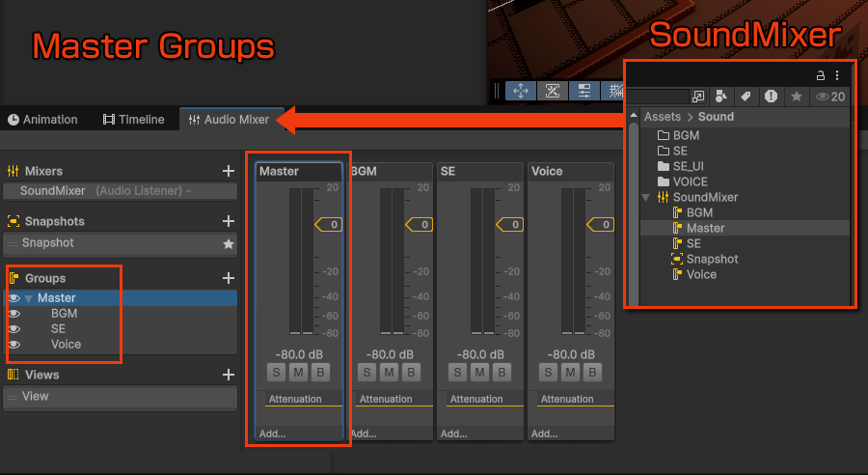Add a new snapshot with plus icon
Screen dimensions: 868x475
[229, 221]
